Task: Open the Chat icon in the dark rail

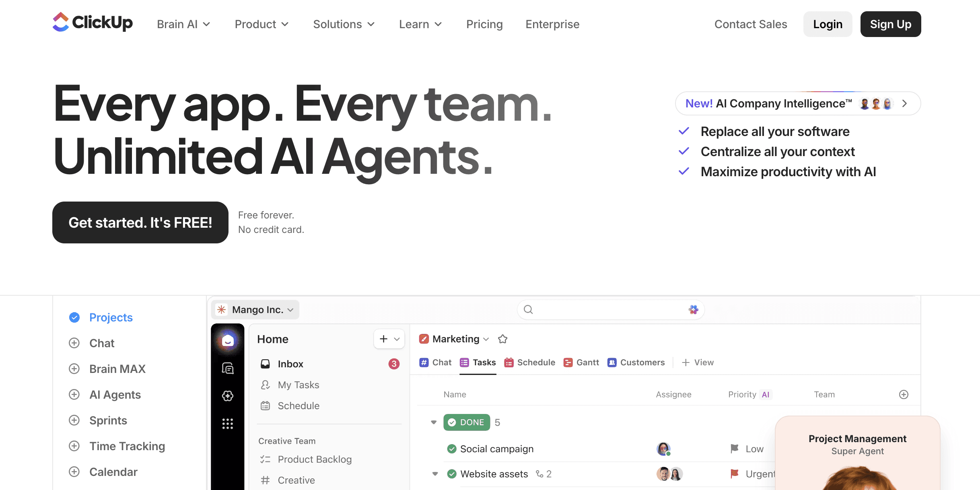Action: [228, 367]
